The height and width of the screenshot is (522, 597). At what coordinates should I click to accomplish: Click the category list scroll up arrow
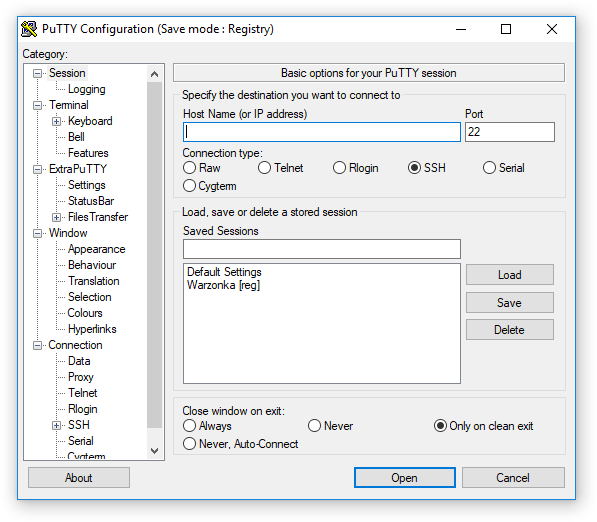pos(154,74)
